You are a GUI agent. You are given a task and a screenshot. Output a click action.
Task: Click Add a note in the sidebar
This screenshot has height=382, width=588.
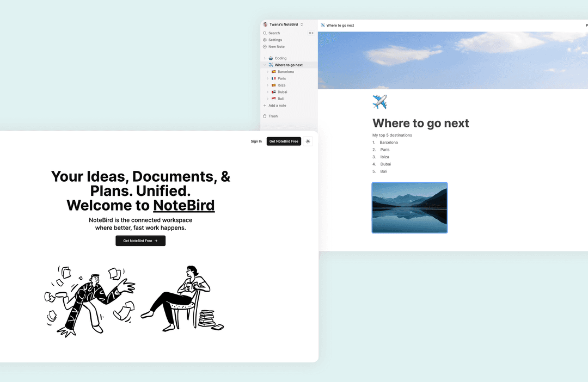click(277, 106)
